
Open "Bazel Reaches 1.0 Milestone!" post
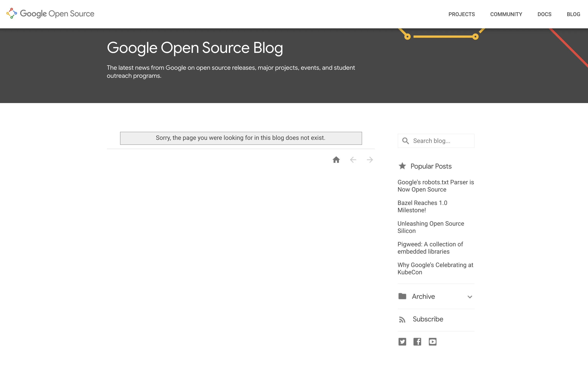pyautogui.click(x=422, y=206)
